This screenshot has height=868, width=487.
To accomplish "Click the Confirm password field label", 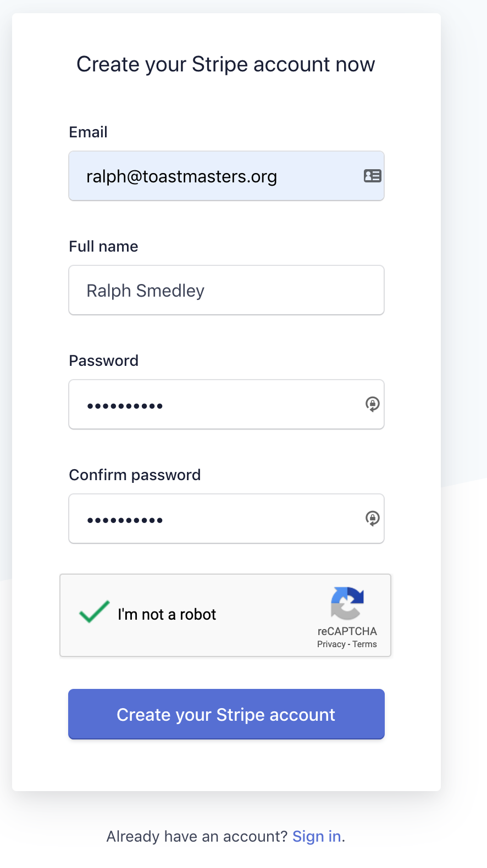I will 135,475.
